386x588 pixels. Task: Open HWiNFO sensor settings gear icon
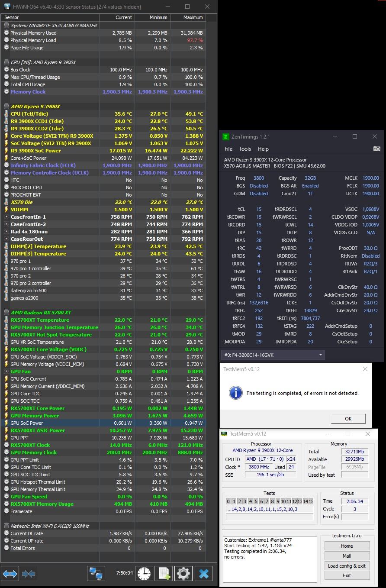(x=183, y=574)
